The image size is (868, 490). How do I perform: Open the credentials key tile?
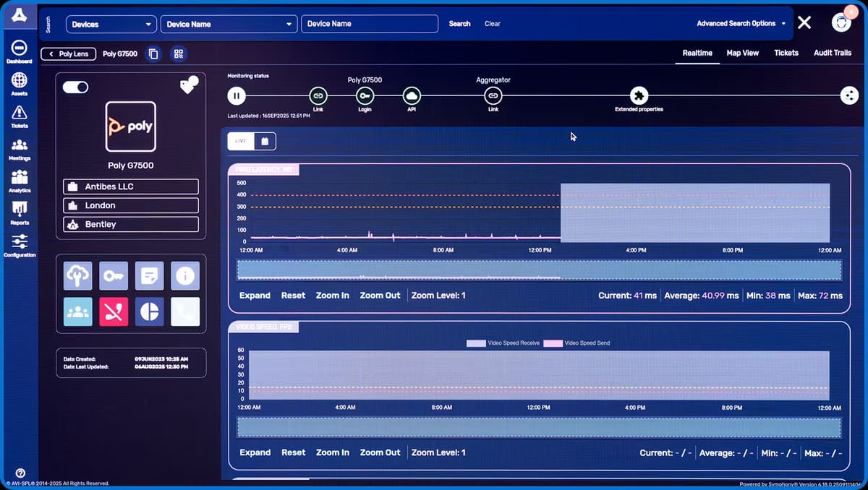(x=113, y=275)
